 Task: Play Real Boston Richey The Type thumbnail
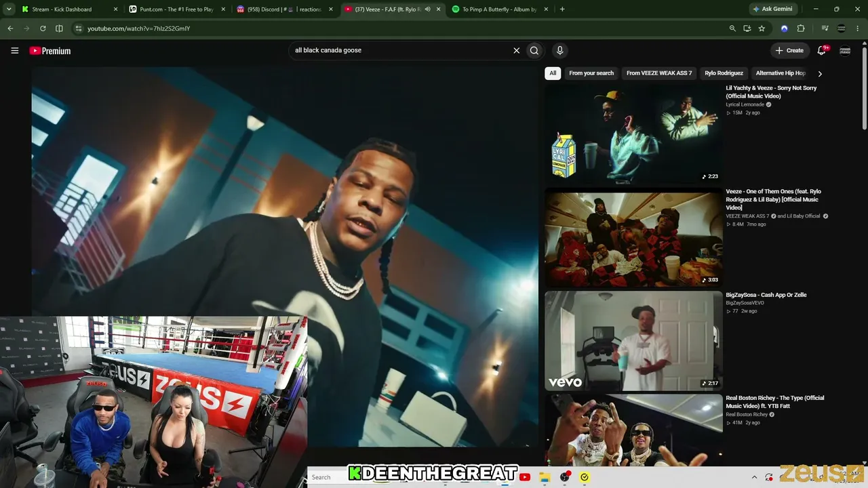pos(633,430)
